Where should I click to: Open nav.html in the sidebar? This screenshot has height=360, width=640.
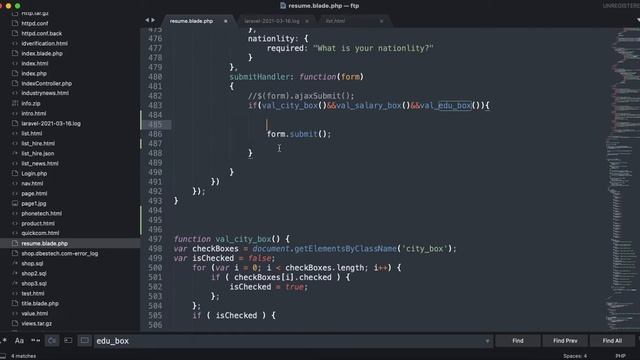[32, 183]
